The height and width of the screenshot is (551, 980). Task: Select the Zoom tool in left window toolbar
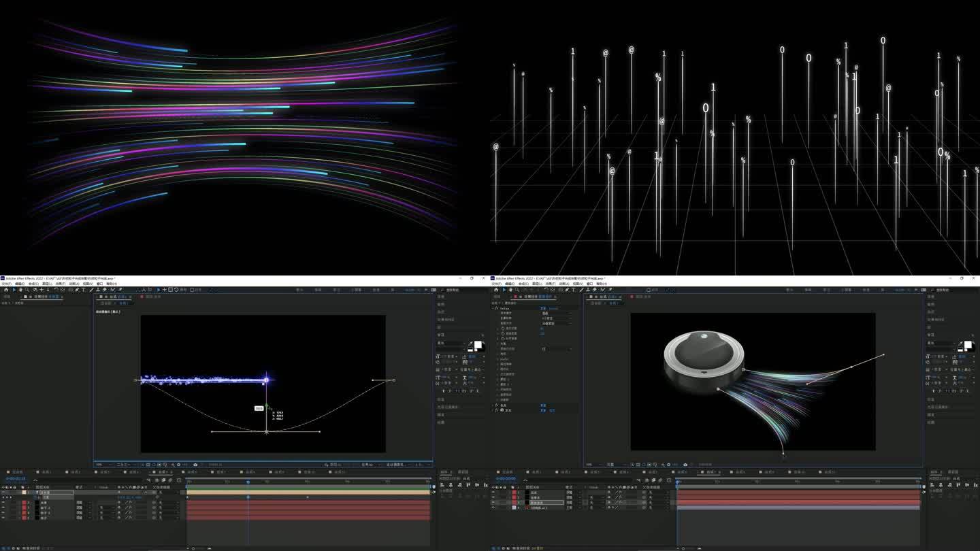point(27,290)
